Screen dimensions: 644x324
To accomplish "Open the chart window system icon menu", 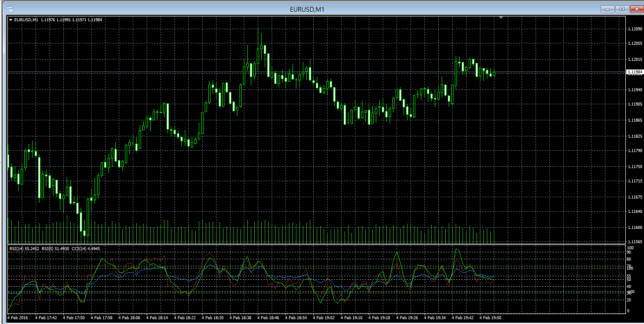I will 10,9.
